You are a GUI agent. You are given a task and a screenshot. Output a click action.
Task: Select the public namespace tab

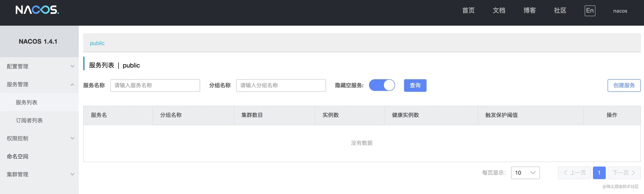[x=97, y=43]
